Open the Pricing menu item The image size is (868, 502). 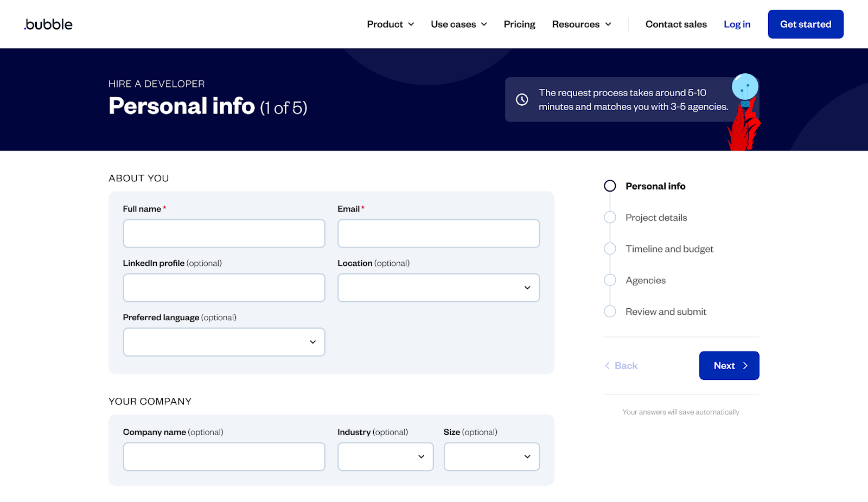point(519,24)
